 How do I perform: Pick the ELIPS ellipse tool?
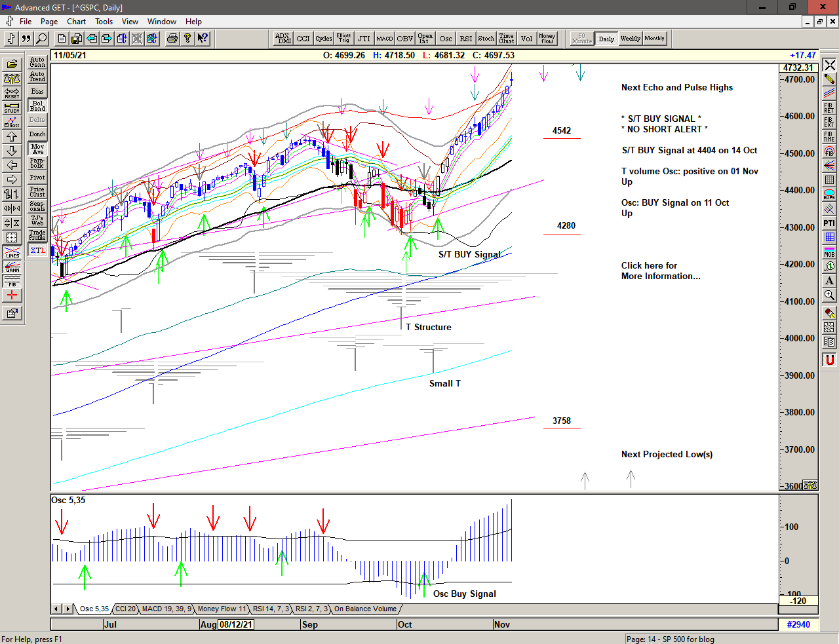[x=829, y=195]
